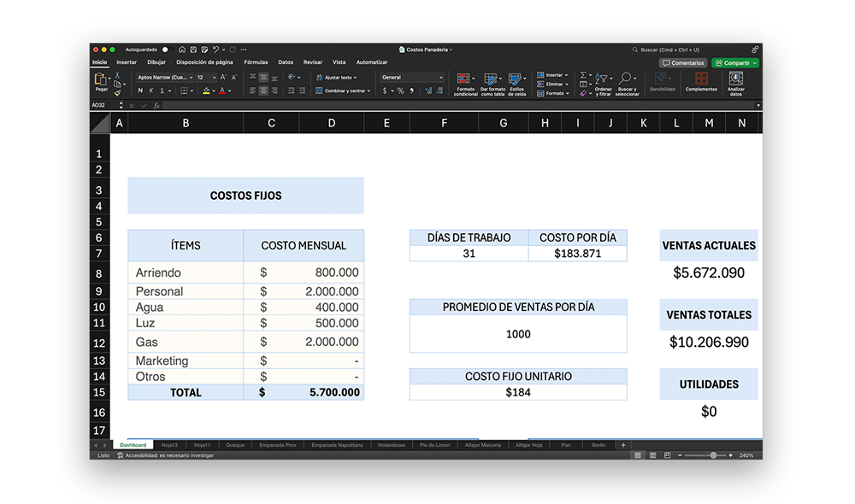Open the Automatizar ribbon tab
This screenshot has width=855, height=504.
tap(372, 62)
